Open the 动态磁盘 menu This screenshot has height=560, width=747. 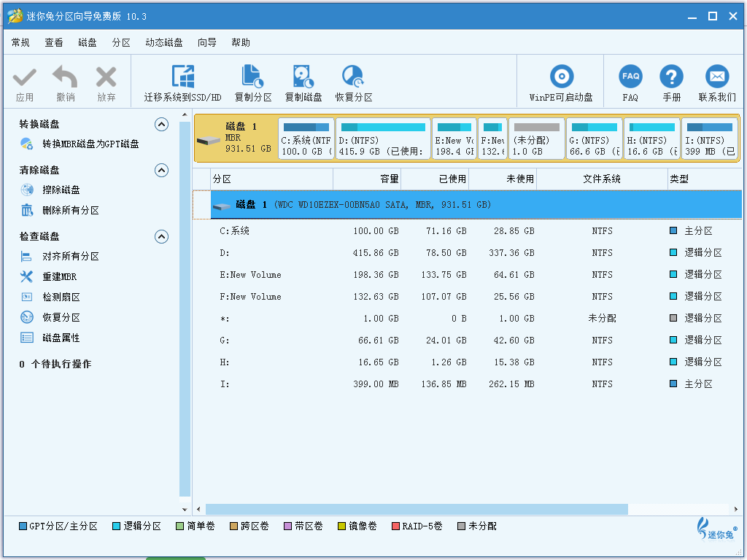coord(164,43)
